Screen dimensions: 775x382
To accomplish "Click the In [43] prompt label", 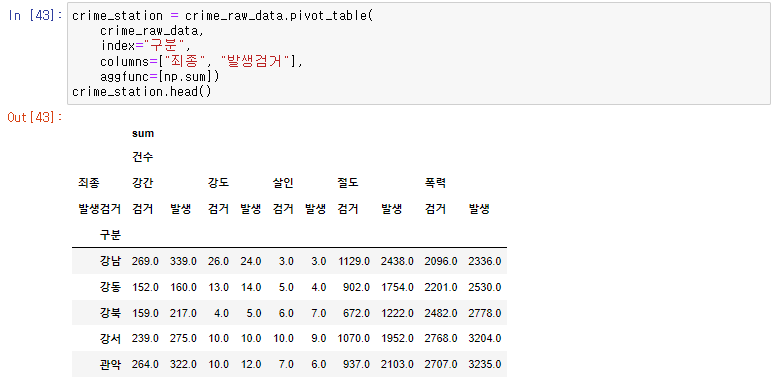I will [x=35, y=15].
